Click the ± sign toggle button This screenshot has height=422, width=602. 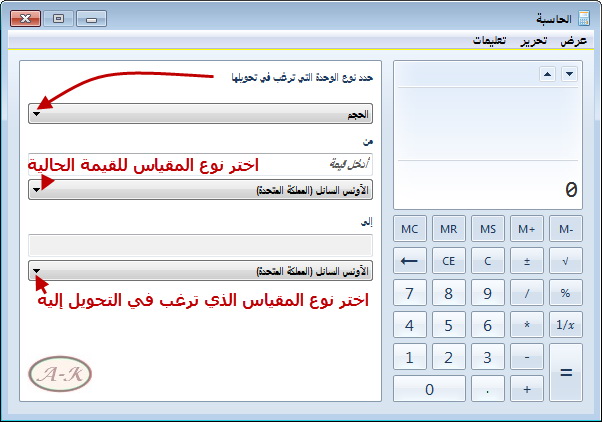point(527,261)
